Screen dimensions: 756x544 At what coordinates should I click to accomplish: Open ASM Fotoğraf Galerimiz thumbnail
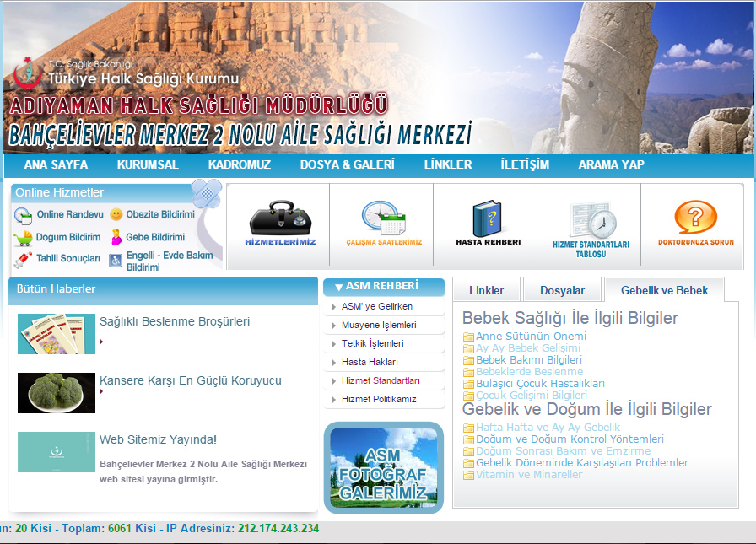click(x=384, y=465)
